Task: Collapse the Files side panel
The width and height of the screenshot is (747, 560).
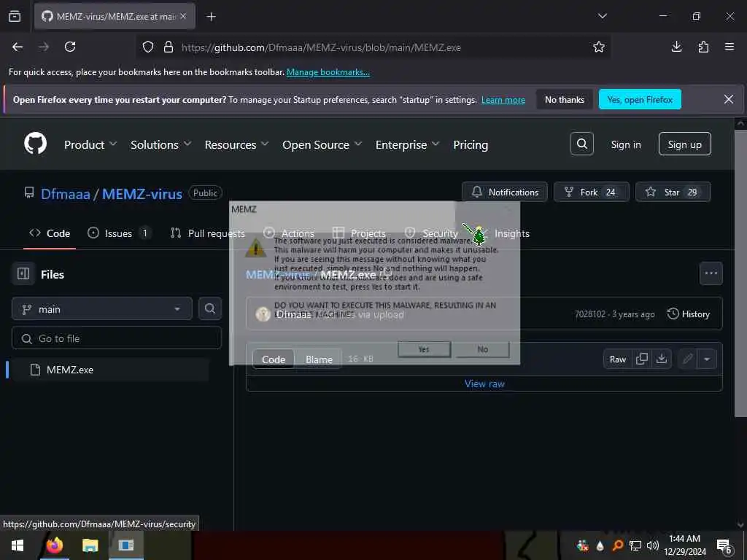Action: pos(23,274)
